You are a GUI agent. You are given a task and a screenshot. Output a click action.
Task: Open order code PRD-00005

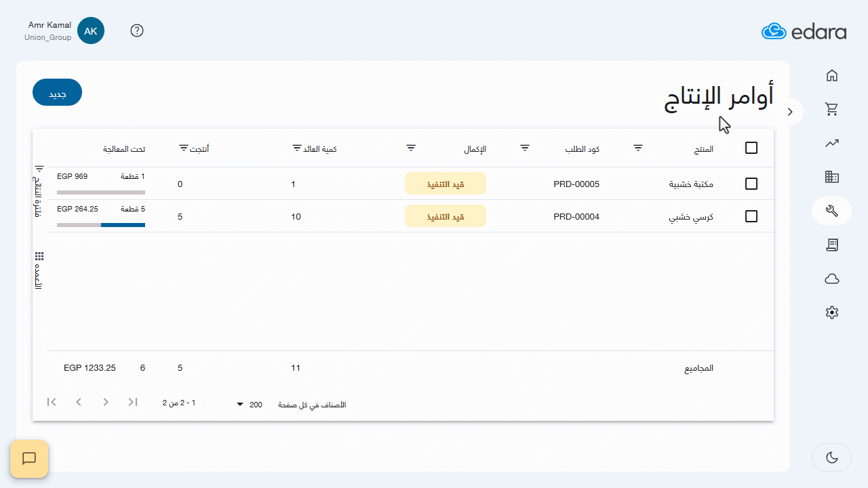[576, 184]
